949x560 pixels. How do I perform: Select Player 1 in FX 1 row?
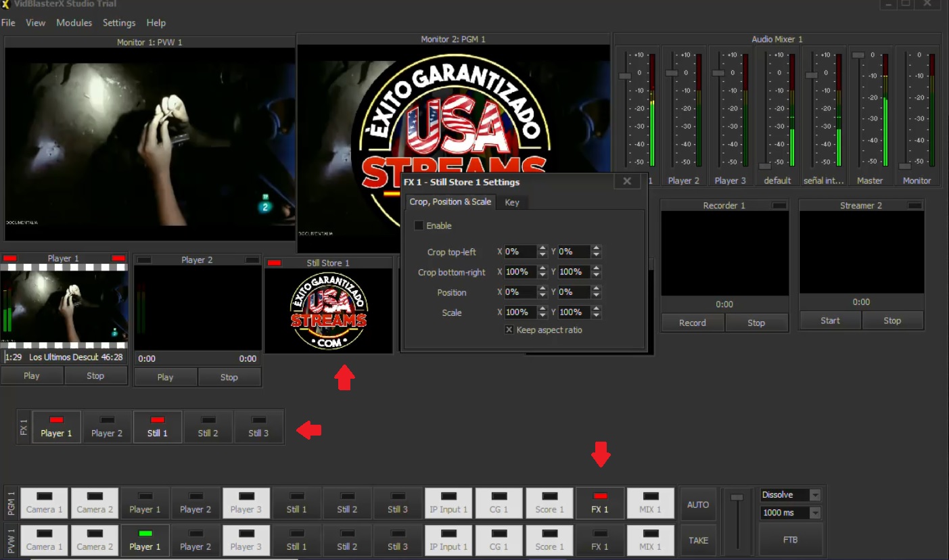click(56, 427)
